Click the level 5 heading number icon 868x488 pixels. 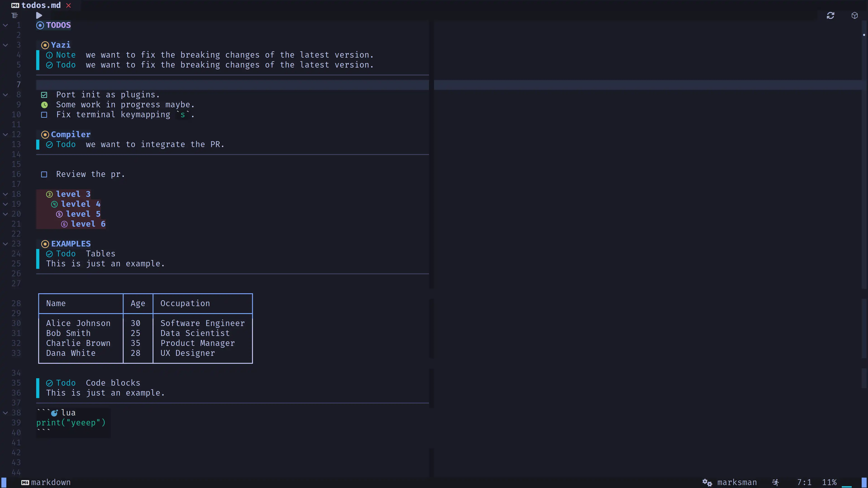click(x=59, y=214)
